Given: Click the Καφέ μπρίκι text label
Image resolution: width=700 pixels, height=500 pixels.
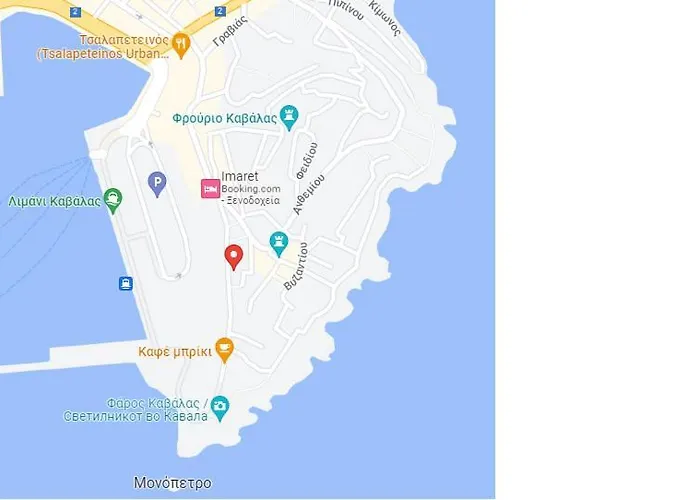Looking at the screenshot, I should tap(175, 352).
